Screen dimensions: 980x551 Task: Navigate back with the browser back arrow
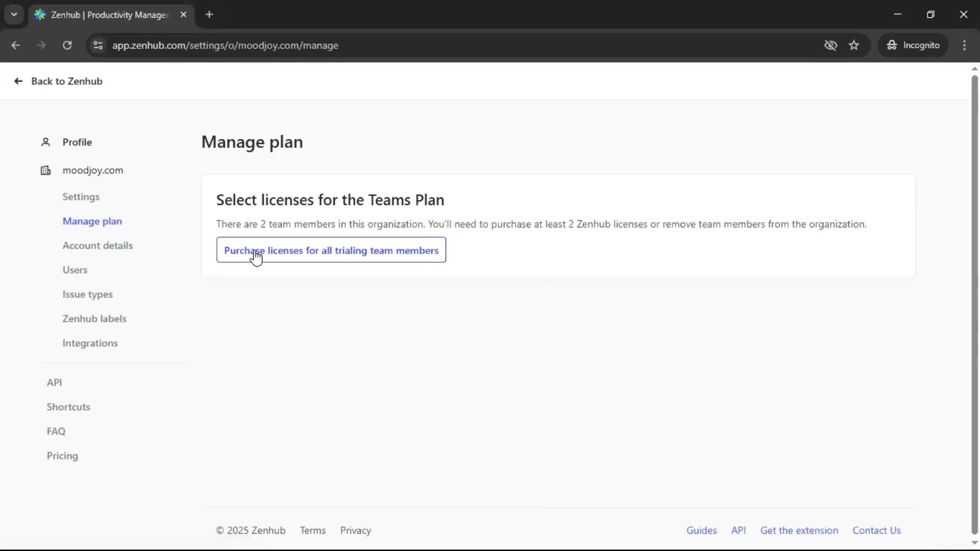[16, 45]
